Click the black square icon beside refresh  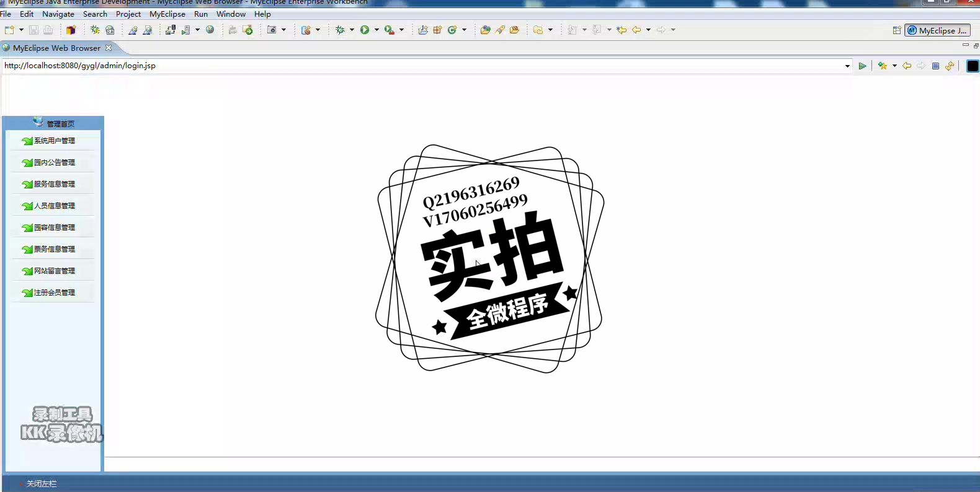pos(973,66)
